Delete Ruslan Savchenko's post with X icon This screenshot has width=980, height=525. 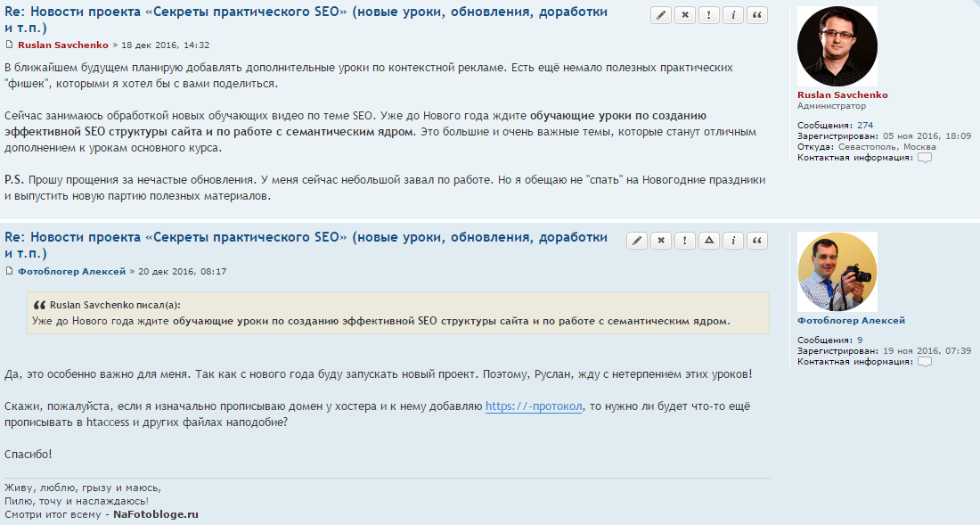(x=685, y=15)
